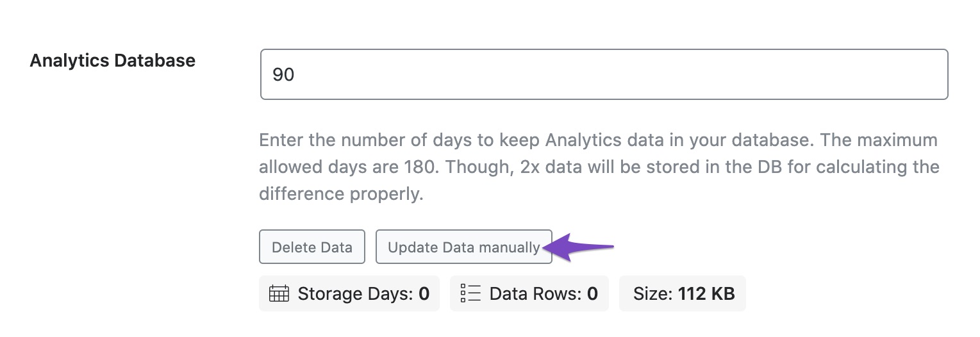
Task: Focus the Analytics Database days input field
Action: coord(604,74)
